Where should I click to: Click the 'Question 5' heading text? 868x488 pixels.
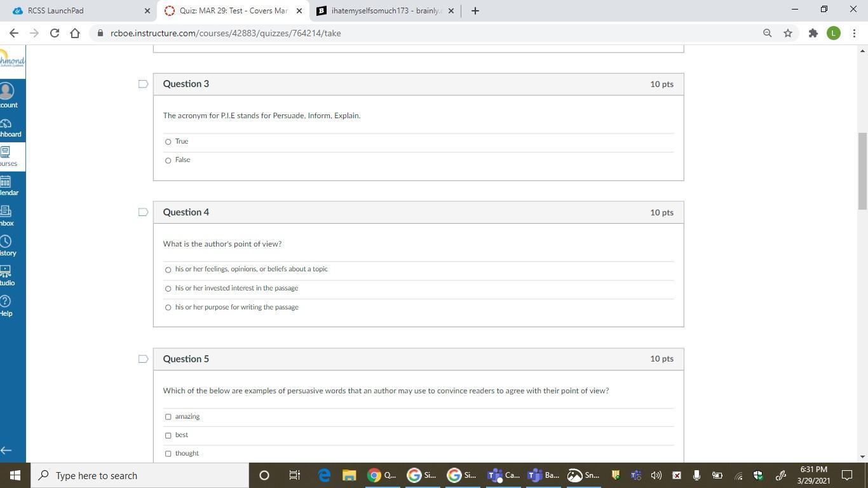(186, 359)
